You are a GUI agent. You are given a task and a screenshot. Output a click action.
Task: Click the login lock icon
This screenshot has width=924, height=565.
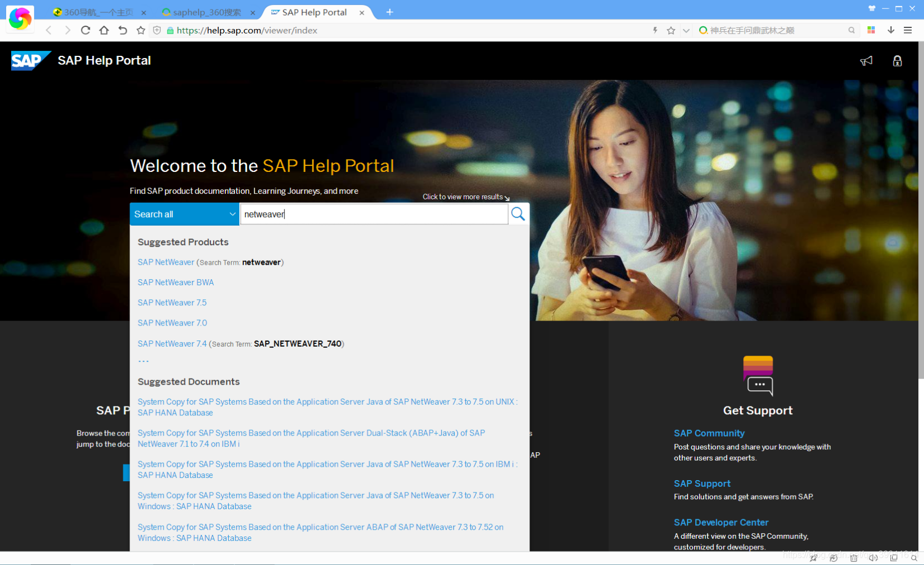click(897, 61)
